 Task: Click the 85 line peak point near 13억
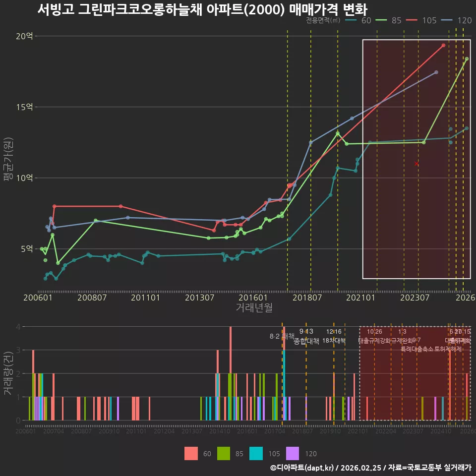[338, 133]
